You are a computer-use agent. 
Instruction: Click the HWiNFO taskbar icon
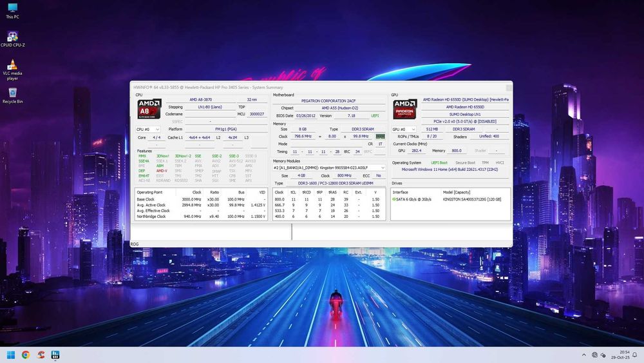click(55, 355)
